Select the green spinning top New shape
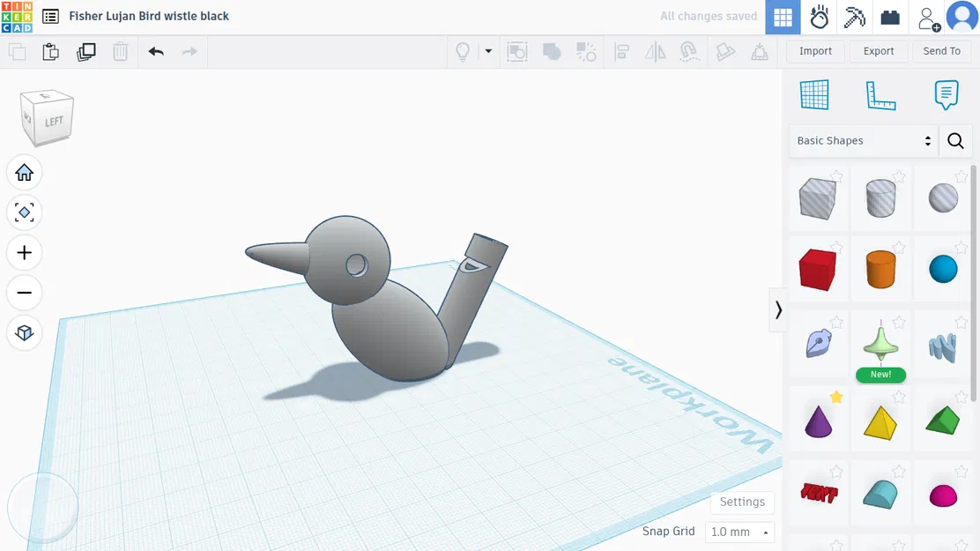 coord(880,343)
